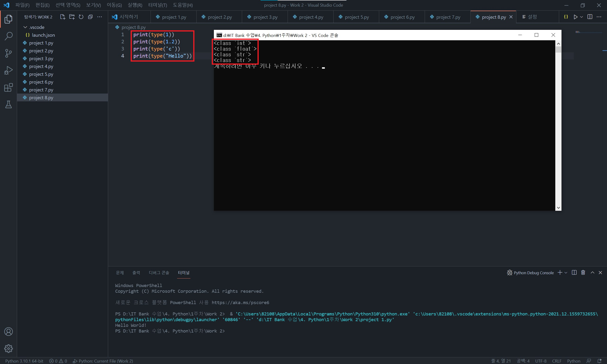Open aka.ms/pscore6 link in terminal
607x364 pixels.
click(240, 302)
